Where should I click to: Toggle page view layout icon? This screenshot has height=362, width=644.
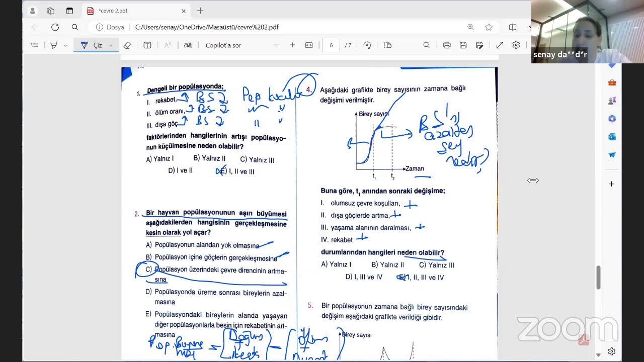387,45
